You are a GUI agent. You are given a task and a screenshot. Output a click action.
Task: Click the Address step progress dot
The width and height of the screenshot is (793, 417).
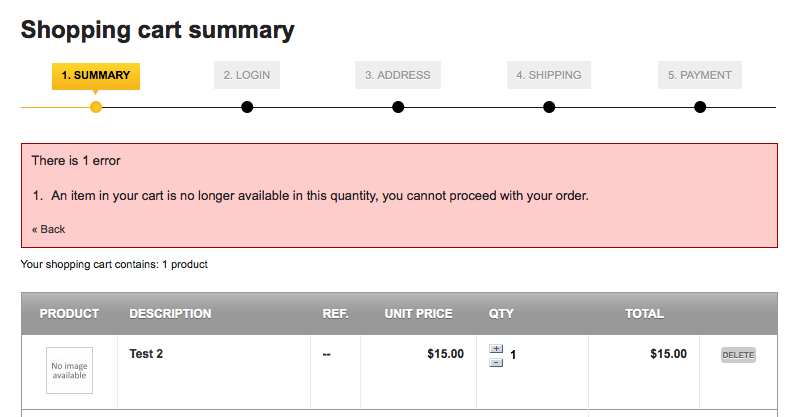(398, 107)
